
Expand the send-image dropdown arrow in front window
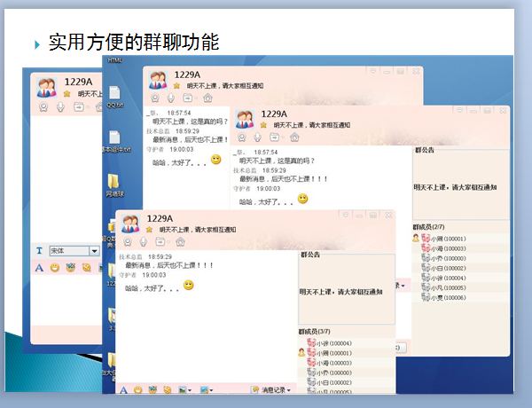click(190, 390)
